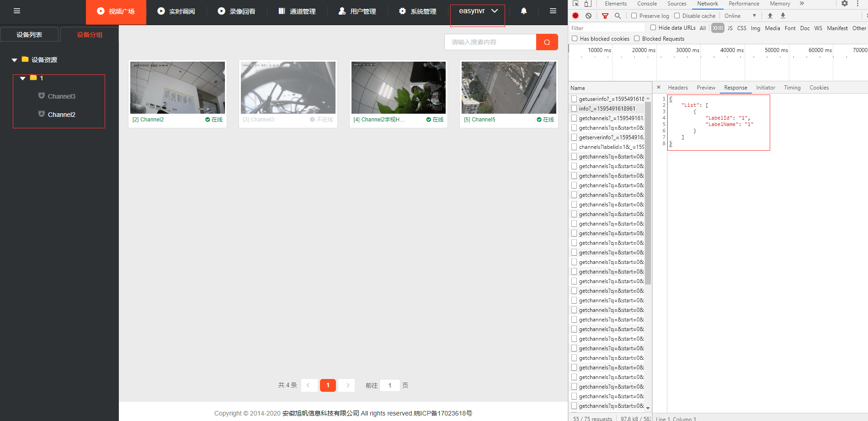Collapse the 设备资源 device tree folder
The width and height of the screenshot is (868, 421).
point(14,60)
